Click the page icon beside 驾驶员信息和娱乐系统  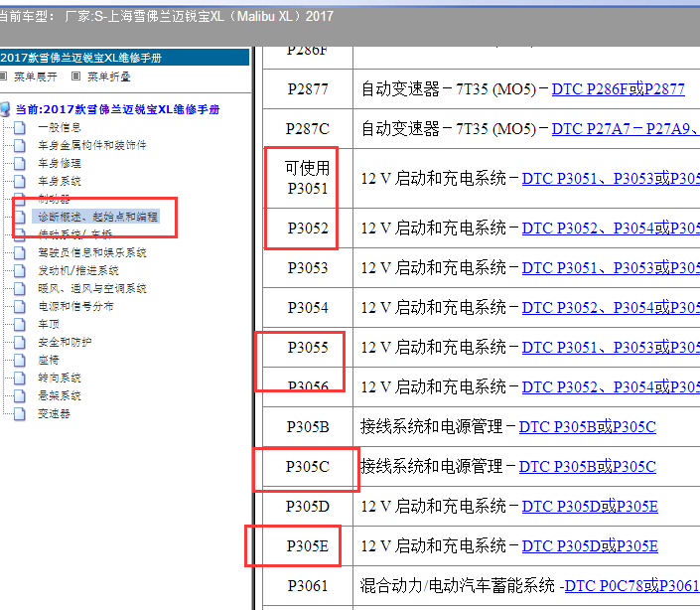[x=19, y=252]
